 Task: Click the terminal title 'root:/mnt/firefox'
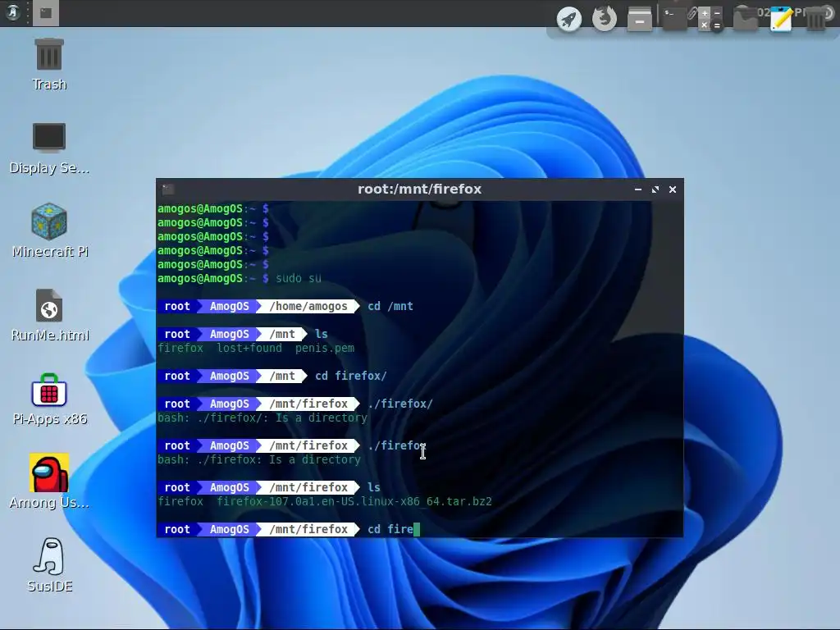pos(419,189)
